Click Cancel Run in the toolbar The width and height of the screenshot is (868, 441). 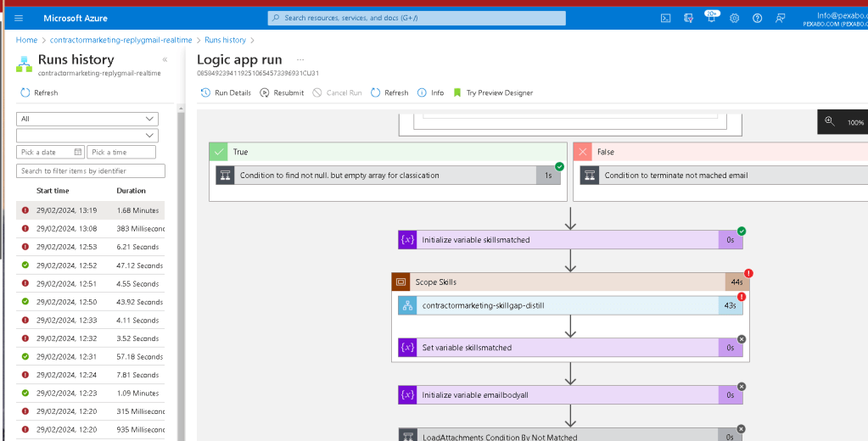337,93
